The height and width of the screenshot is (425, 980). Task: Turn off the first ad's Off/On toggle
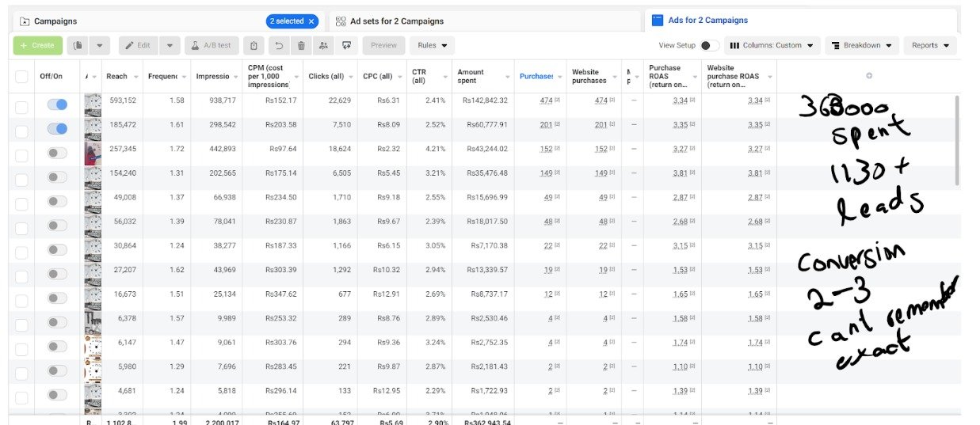tap(57, 104)
